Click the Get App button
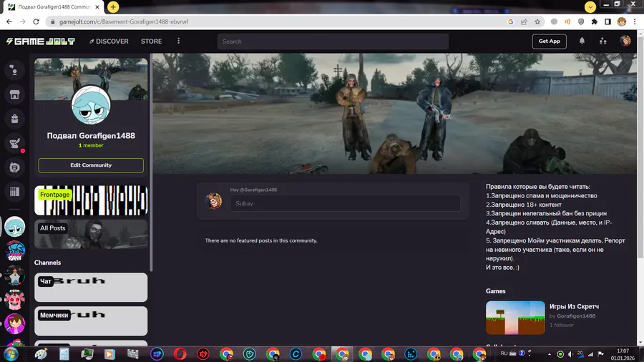The width and height of the screenshot is (644, 362). tap(549, 41)
